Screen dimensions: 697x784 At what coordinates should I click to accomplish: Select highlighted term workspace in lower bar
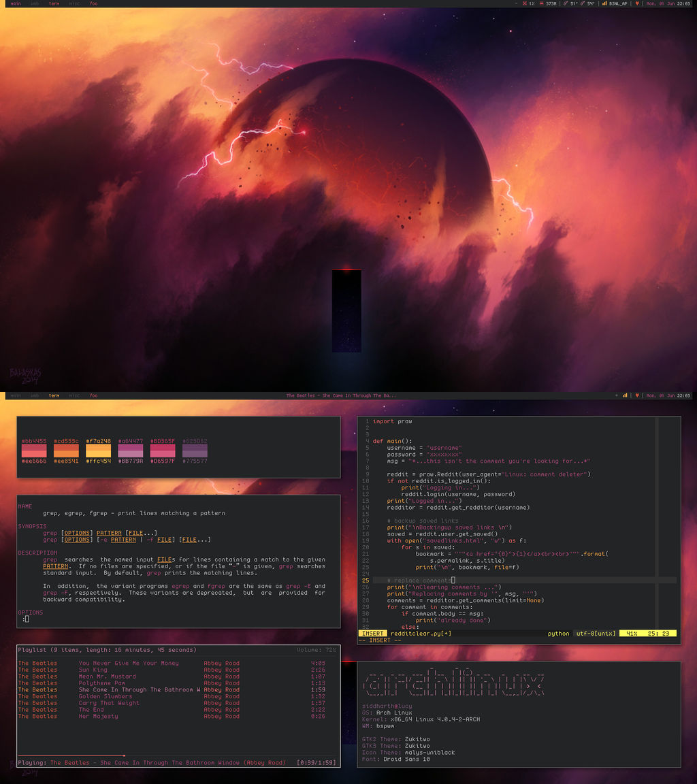[x=54, y=395]
